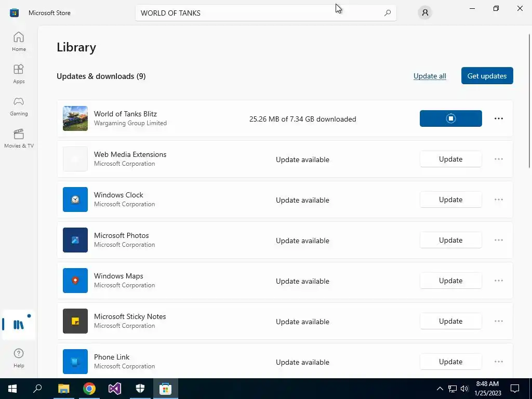The image size is (532, 399).
Task: Click the Web Media Extensions blank icon
Action: 75,159
